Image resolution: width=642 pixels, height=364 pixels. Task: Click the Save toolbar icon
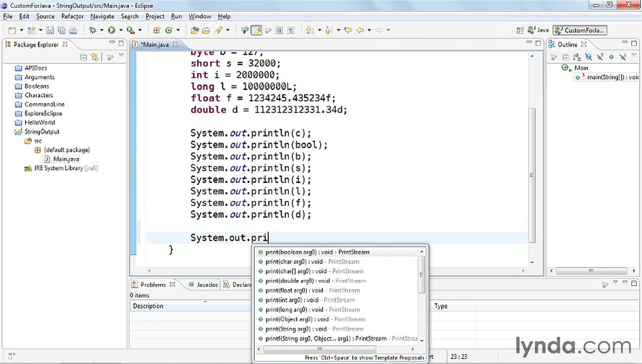click(x=50, y=30)
